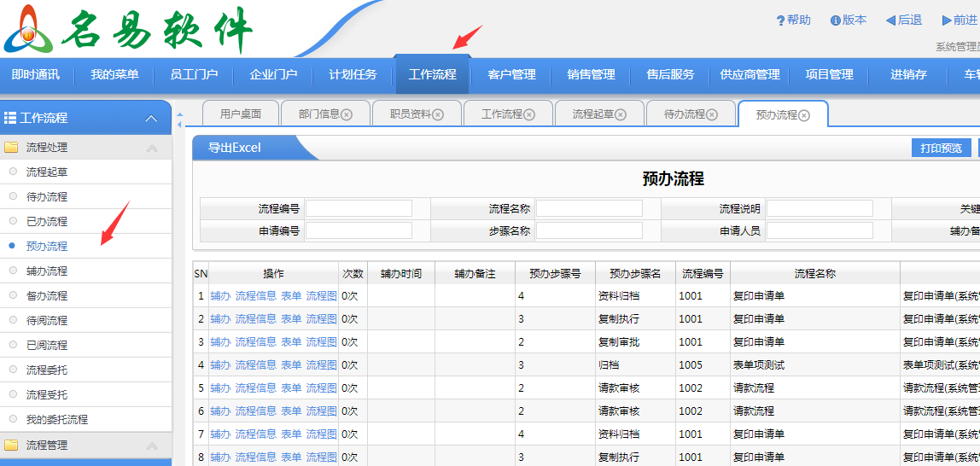
Task: Expand the 流程管理 folder section
Action: (x=151, y=446)
